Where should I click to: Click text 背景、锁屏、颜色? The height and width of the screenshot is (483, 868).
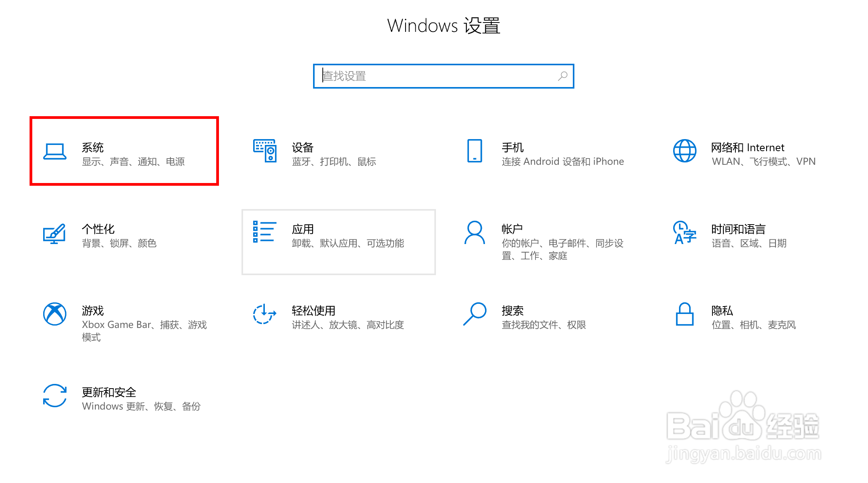(119, 243)
